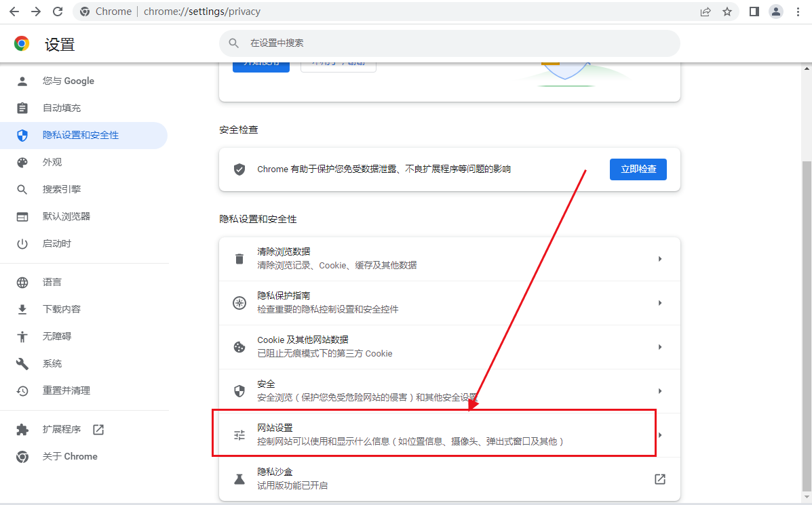
Task: Open 您与 Google section
Action: pos(84,81)
